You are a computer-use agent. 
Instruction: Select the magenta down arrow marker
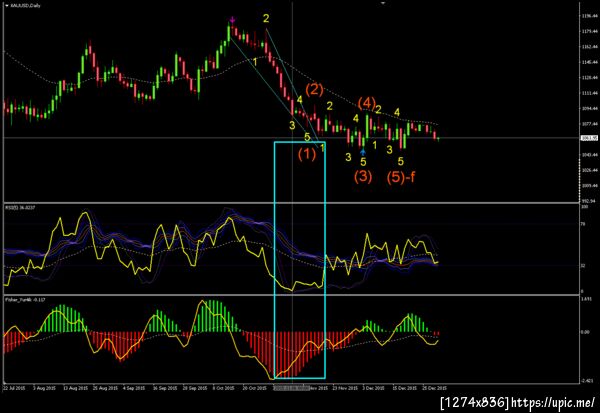[232, 20]
